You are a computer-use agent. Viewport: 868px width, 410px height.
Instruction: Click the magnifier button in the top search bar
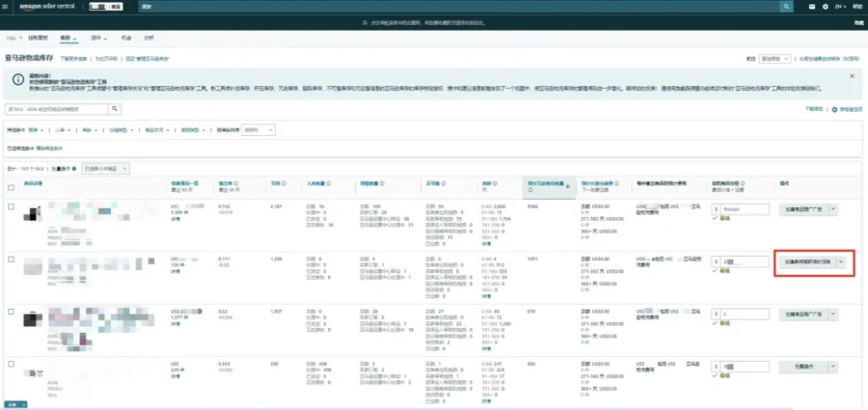[x=786, y=7]
